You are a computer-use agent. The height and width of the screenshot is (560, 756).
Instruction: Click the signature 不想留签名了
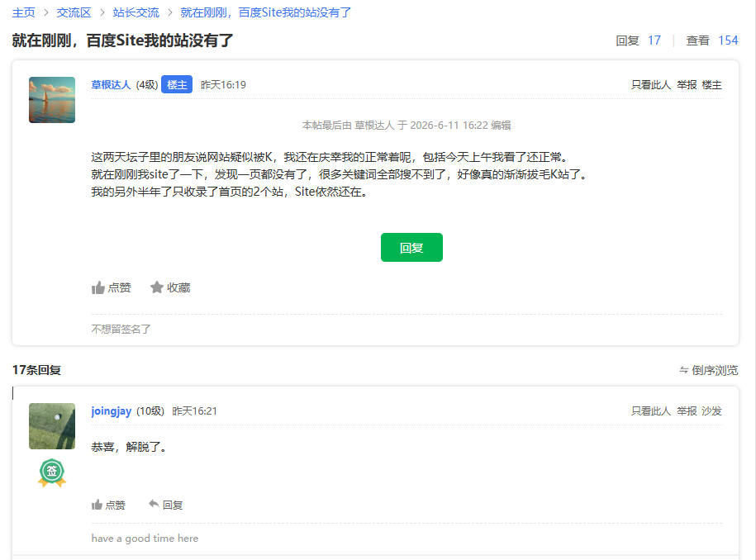pos(121,330)
